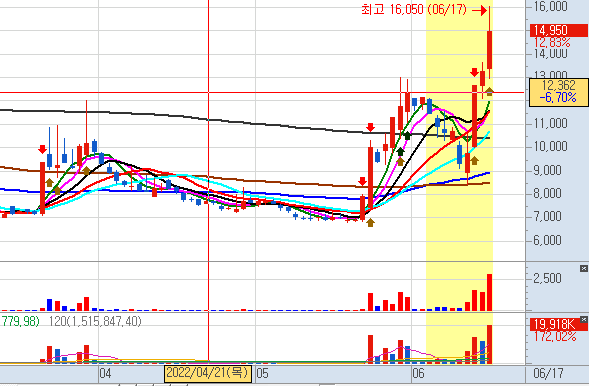Click the crosshair price label 12,362
This screenshot has width=589, height=386.
coord(558,85)
